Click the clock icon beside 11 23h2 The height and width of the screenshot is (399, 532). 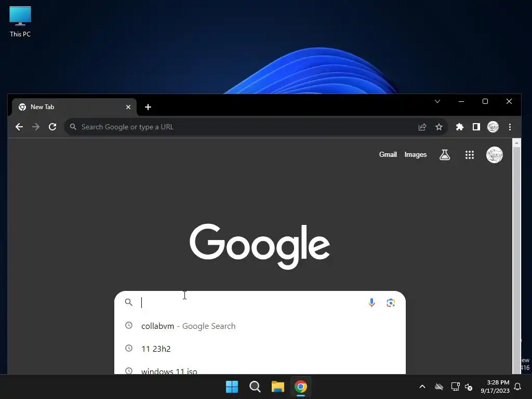click(129, 348)
